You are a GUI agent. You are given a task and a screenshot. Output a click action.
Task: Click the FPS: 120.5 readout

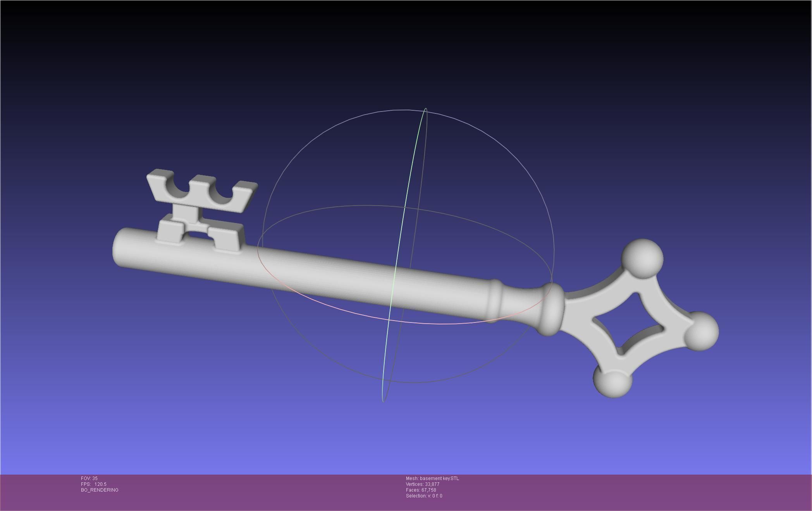point(93,484)
